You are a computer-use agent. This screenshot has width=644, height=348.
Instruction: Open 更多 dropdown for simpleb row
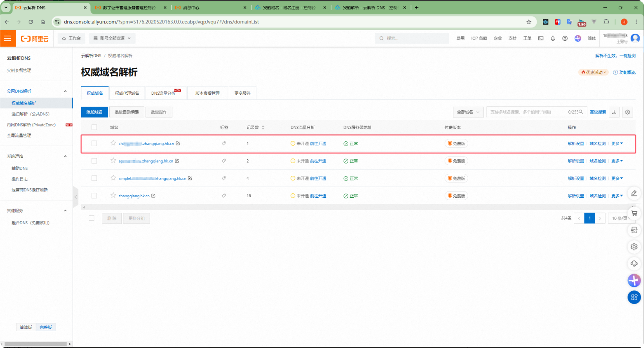click(x=617, y=179)
